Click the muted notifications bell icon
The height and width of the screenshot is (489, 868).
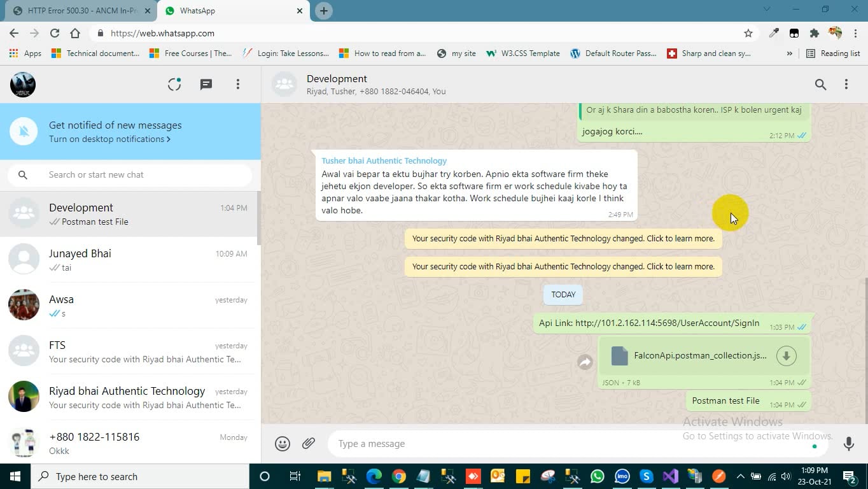click(x=24, y=132)
